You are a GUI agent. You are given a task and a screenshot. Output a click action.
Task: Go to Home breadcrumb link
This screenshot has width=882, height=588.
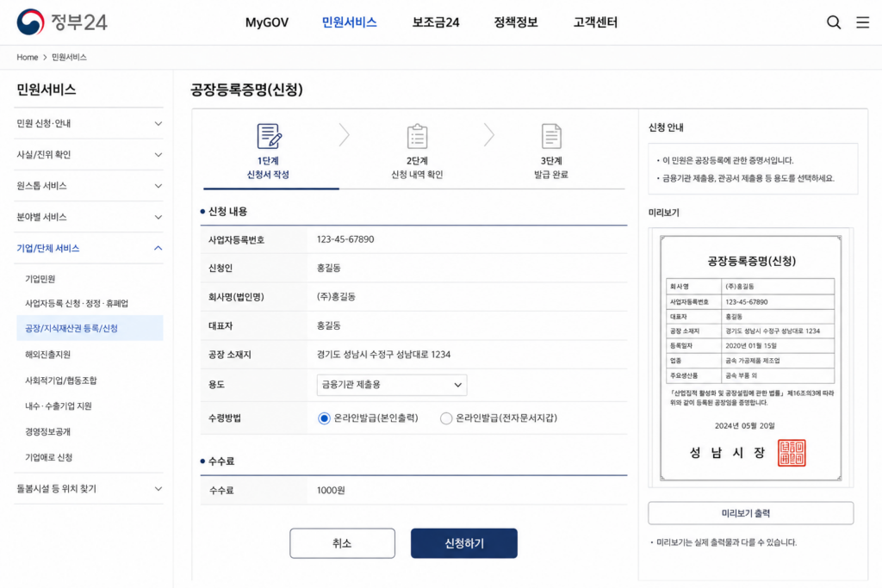coord(27,58)
